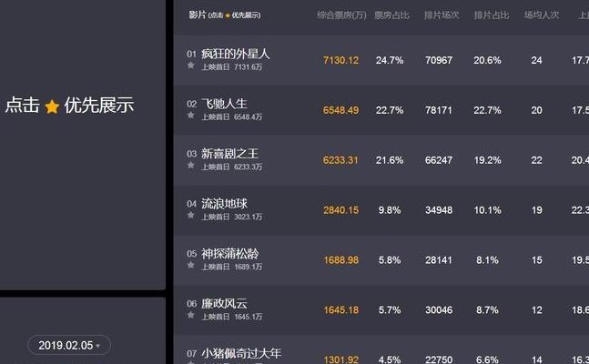
Task: Open the 飞驰人生 movie title
Action: pyautogui.click(x=224, y=104)
